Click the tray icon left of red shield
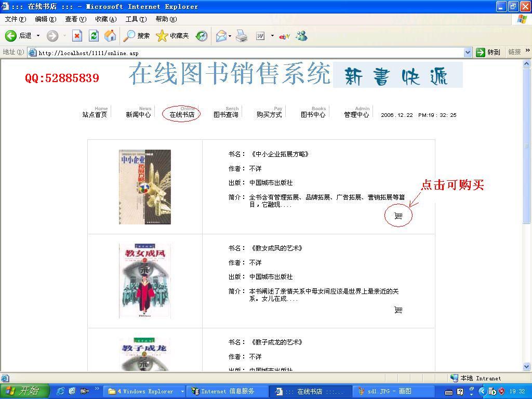The image size is (532, 399). point(493,392)
